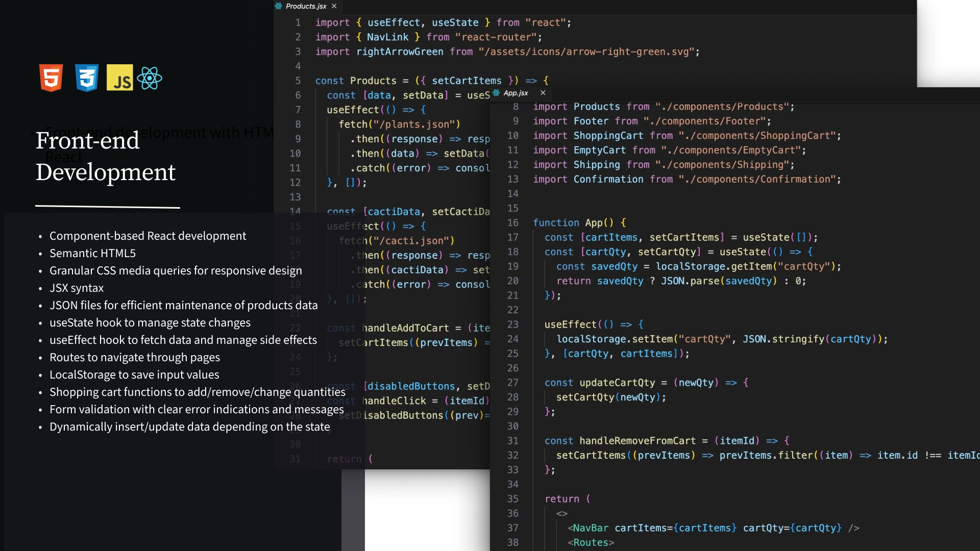Viewport: 980px width, 551px height.
Task: Click the updateCartQty function name
Action: point(617,383)
